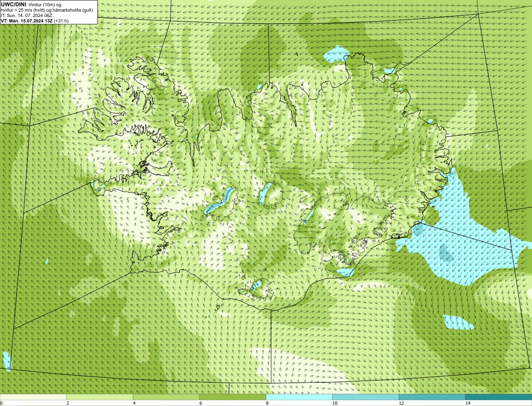The image size is (532, 406).
Task: Click the 6–8 m/s darker green legend segment
Action: click(x=233, y=397)
